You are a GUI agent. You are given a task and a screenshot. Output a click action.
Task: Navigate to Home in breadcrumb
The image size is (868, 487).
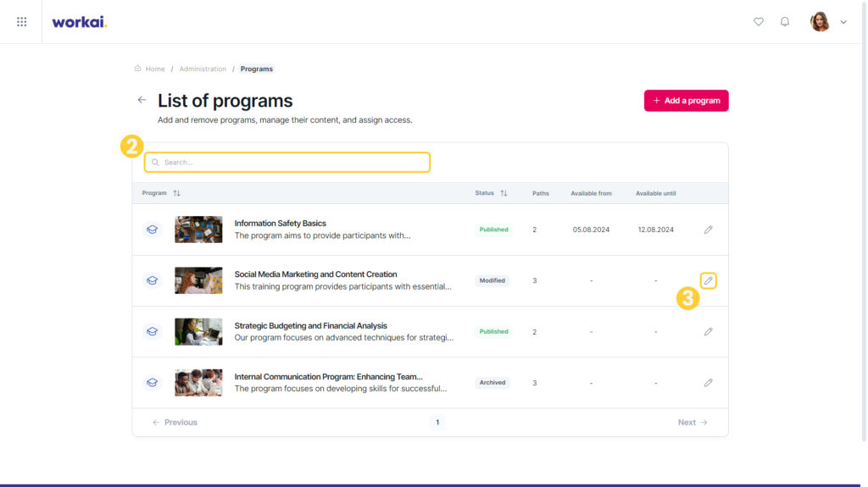[x=154, y=69]
